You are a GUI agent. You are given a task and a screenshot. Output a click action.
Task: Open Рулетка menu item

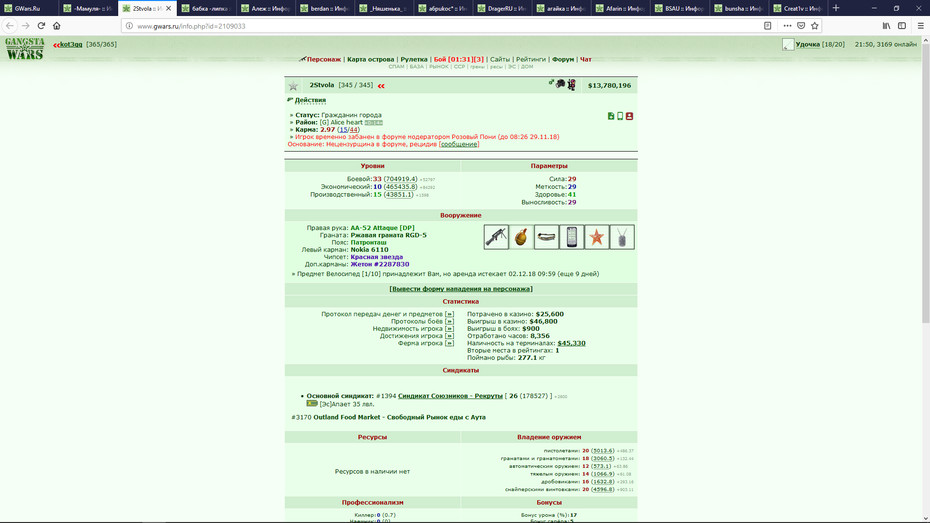point(414,59)
